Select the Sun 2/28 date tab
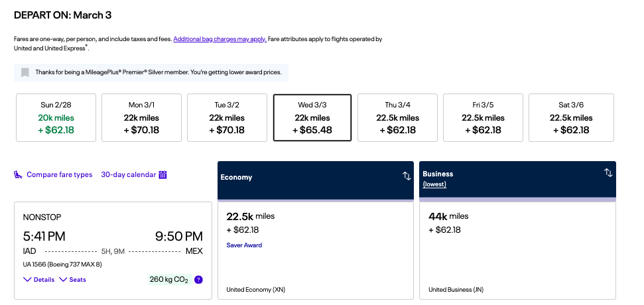 [x=56, y=117]
